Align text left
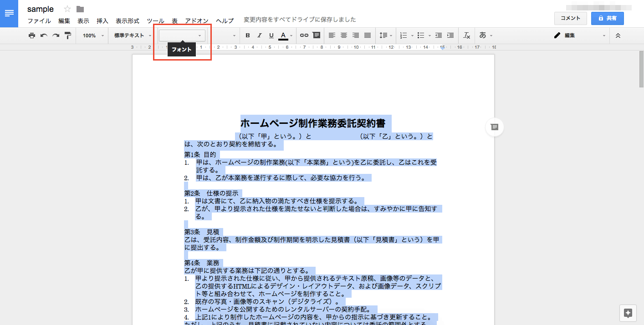644x325 pixels. tap(332, 36)
